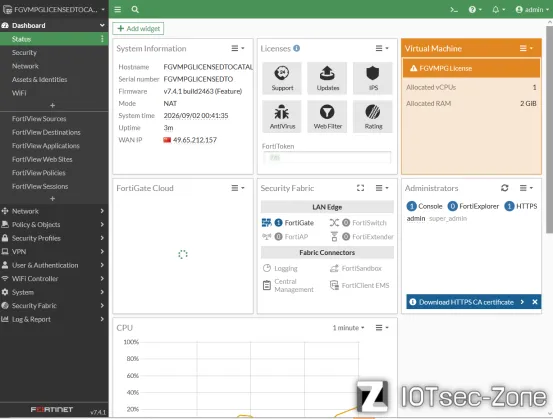
Task: Click the Add widget button
Action: (x=138, y=29)
